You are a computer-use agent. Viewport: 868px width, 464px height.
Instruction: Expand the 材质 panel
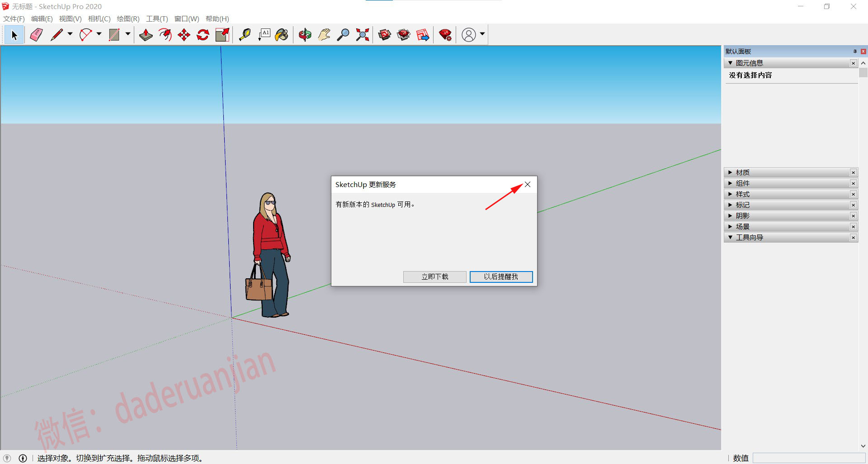tap(730, 173)
